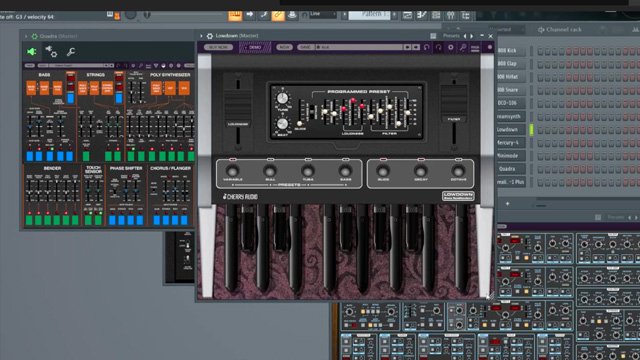Image resolution: width=640 pixels, height=360 pixels.
Task: Click the DEMO label in Lowdown toolbar
Action: [255, 47]
